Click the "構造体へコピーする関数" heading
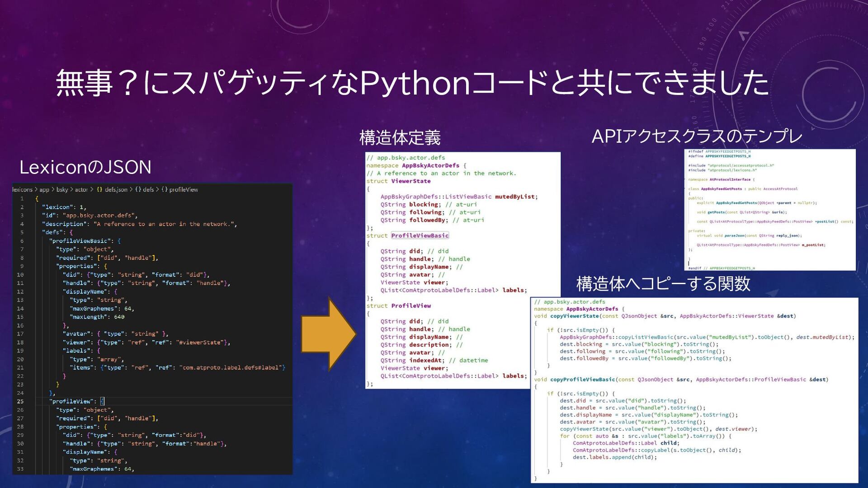The height and width of the screenshot is (488, 868). pyautogui.click(x=663, y=284)
